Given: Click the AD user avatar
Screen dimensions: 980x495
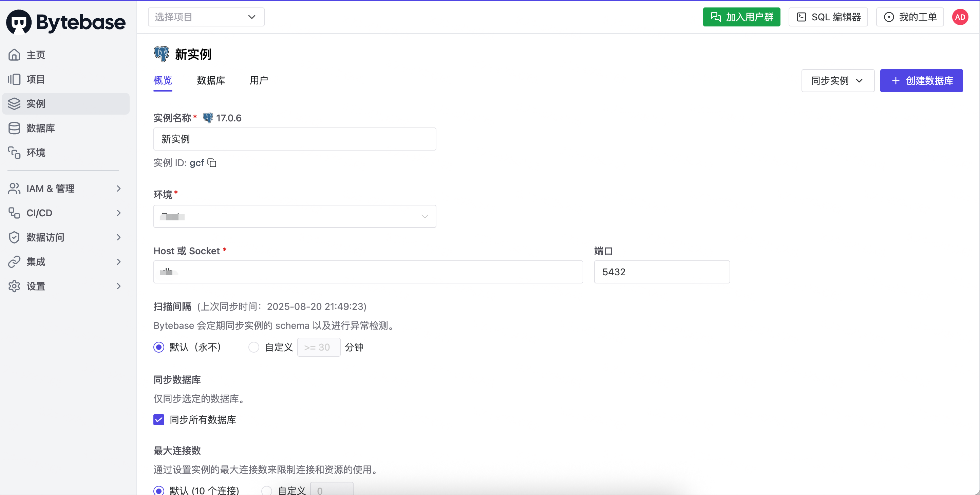Looking at the screenshot, I should (x=960, y=17).
